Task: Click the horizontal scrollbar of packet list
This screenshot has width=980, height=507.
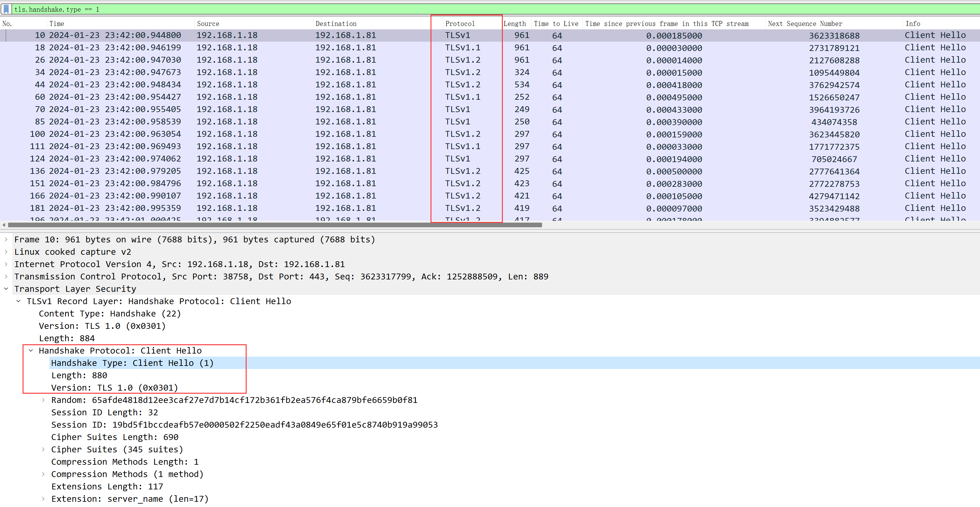Action: [275, 225]
